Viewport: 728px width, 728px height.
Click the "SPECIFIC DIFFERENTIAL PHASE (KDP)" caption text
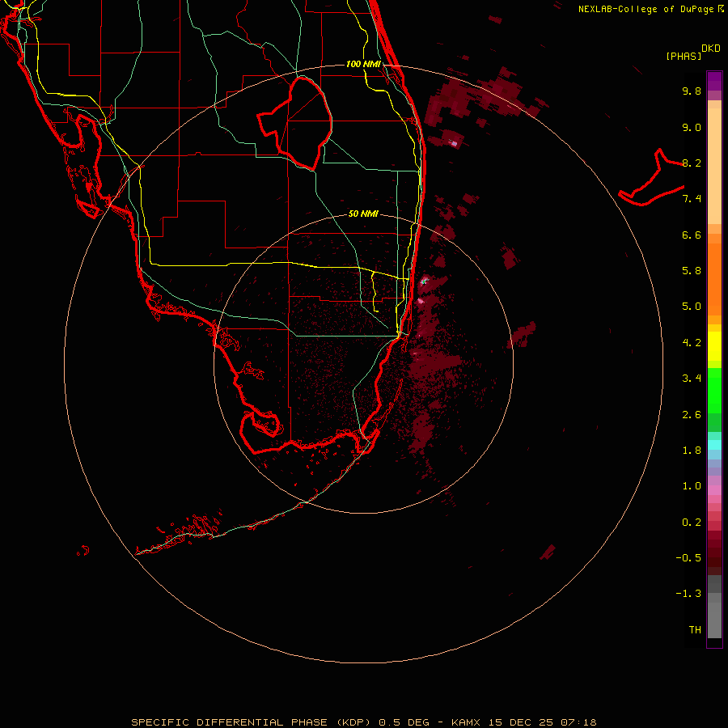coord(251,722)
